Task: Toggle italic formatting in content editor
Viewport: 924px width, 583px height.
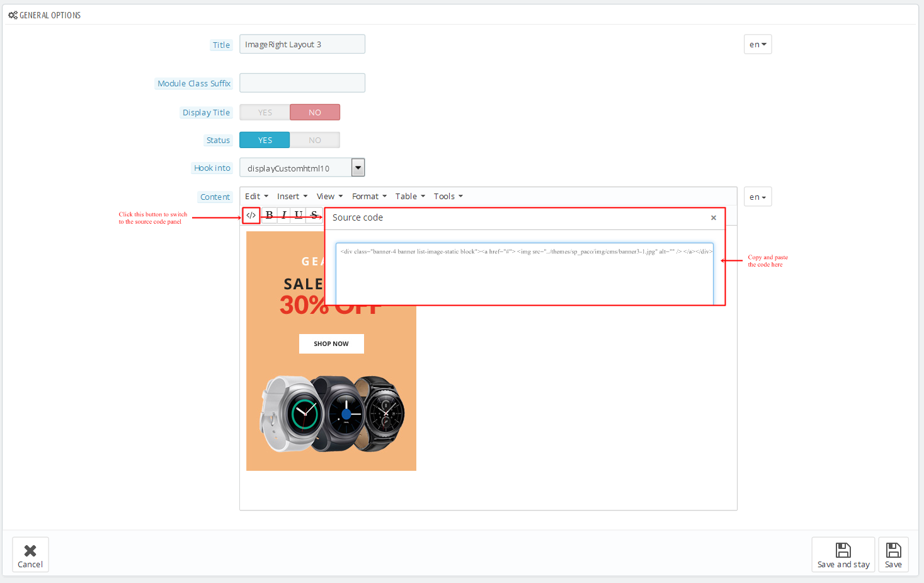Action: pyautogui.click(x=284, y=215)
